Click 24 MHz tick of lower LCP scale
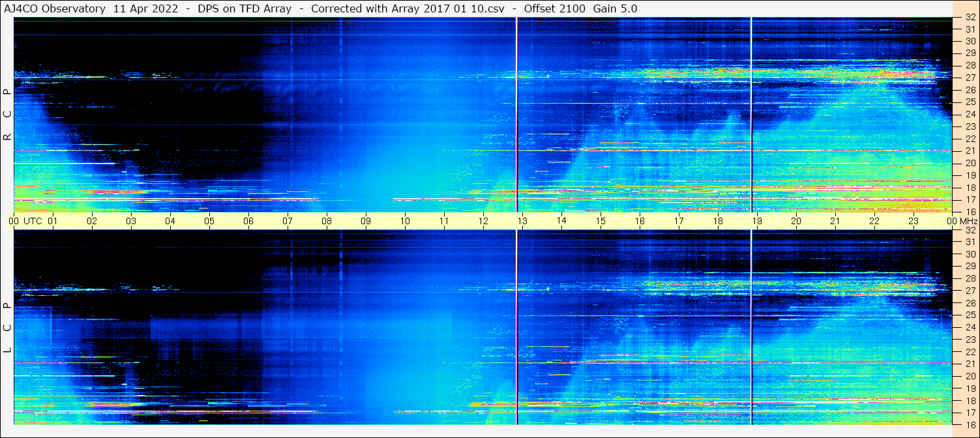Viewport: 980px width, 438px height. click(x=970, y=327)
